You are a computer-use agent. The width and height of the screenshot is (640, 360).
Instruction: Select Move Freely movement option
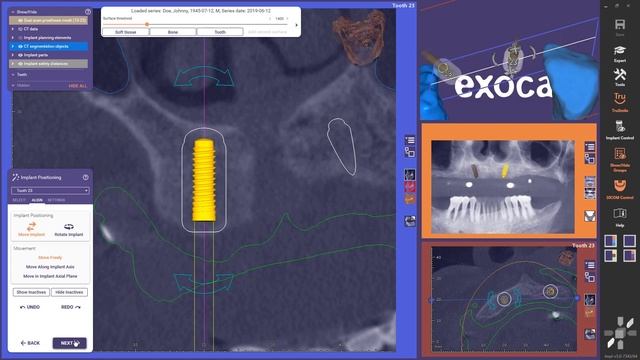click(x=50, y=258)
